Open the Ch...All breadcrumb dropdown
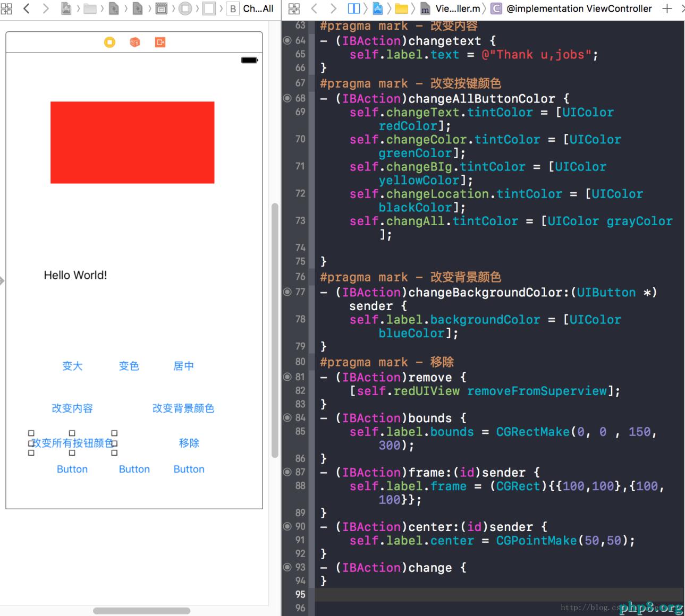 pos(257,8)
